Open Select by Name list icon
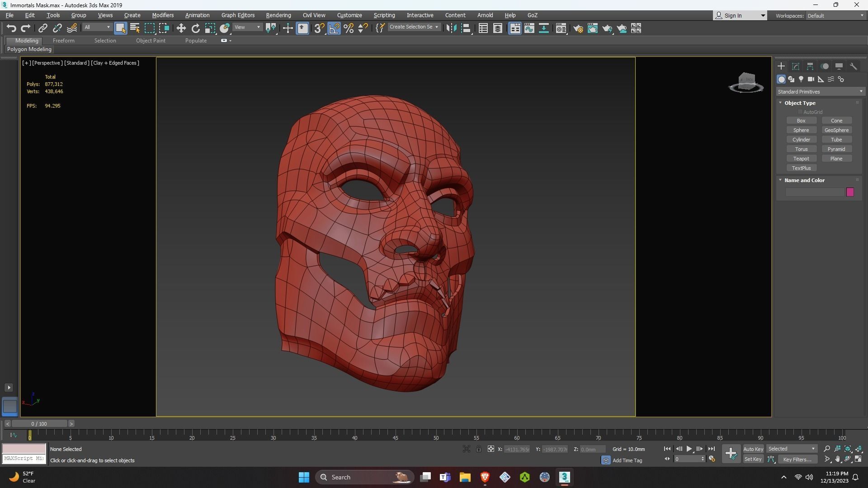 135,28
